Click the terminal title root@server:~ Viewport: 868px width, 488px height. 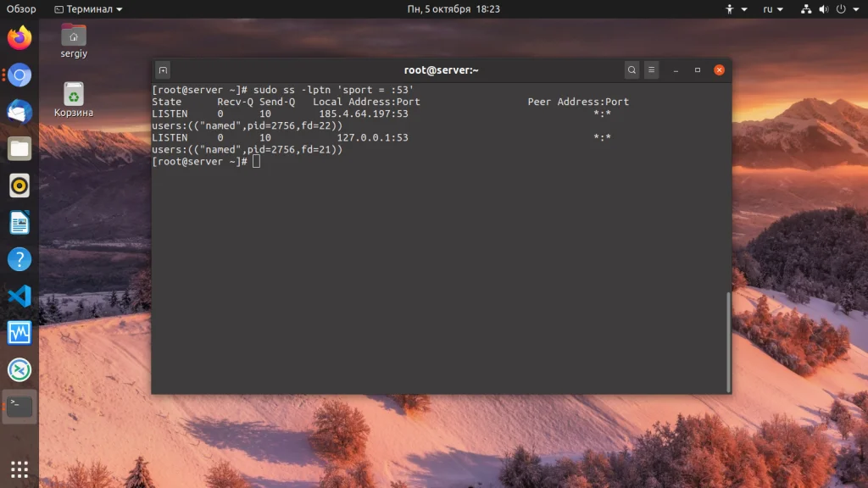(441, 70)
